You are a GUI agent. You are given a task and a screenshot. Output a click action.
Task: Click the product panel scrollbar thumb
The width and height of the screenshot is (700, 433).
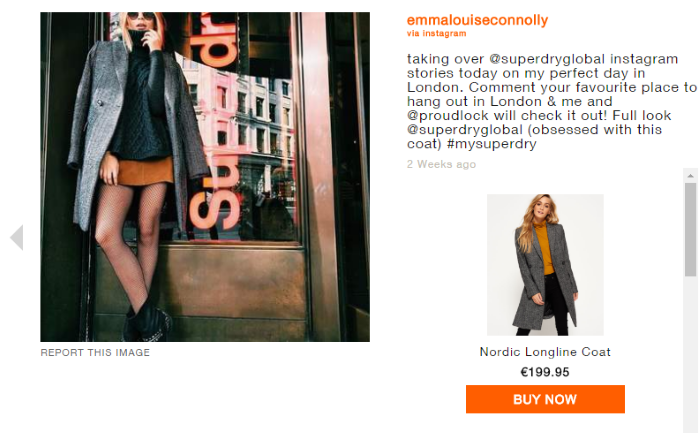[691, 229]
